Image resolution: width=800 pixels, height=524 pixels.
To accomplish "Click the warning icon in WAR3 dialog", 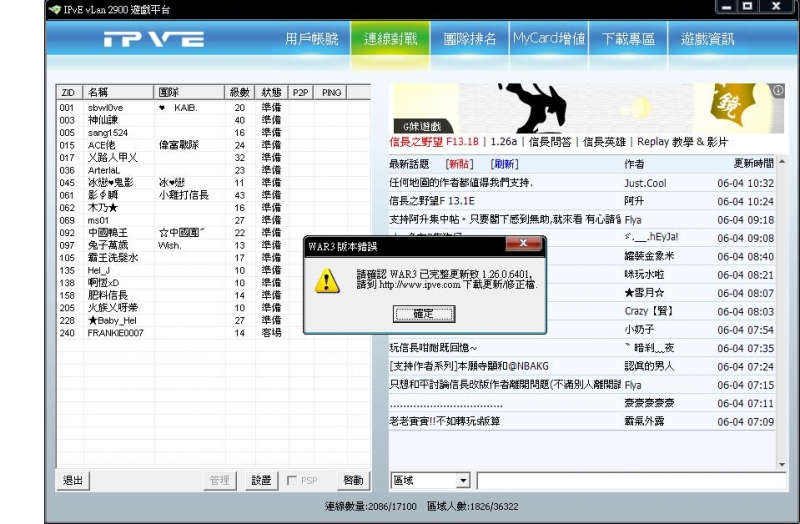I will [327, 281].
